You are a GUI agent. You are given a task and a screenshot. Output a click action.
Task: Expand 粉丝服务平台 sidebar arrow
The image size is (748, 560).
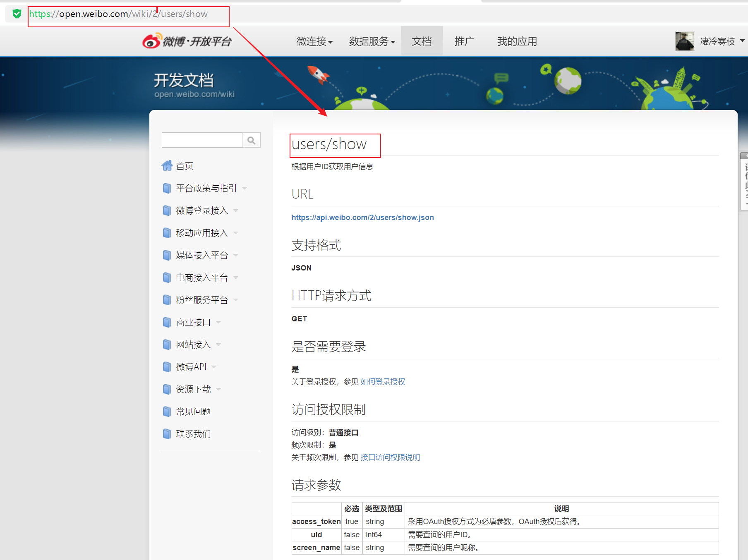236,300
